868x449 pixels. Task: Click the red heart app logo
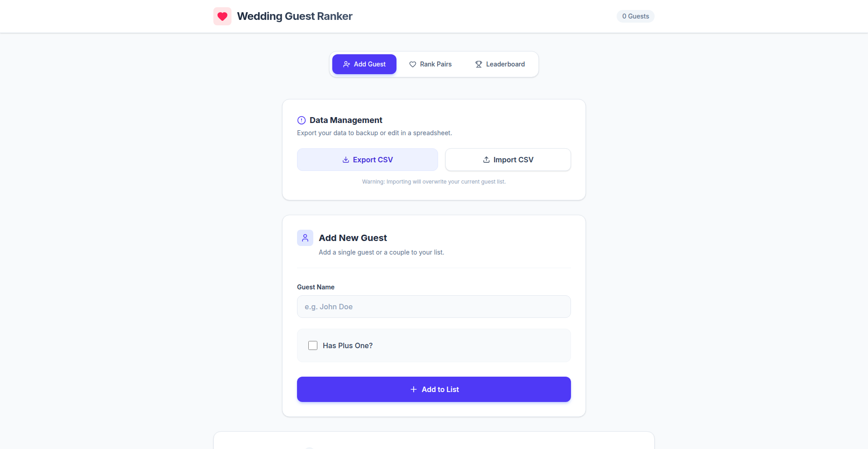(x=222, y=16)
